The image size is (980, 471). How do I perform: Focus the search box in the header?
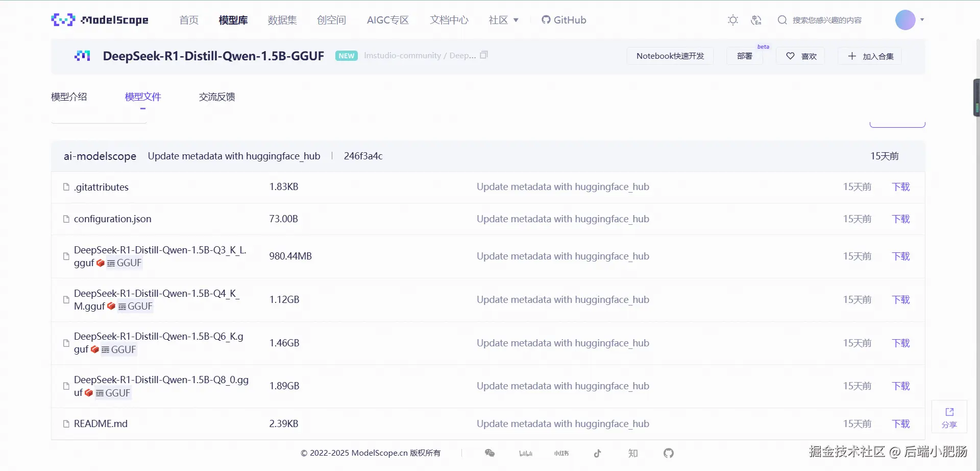(x=827, y=20)
